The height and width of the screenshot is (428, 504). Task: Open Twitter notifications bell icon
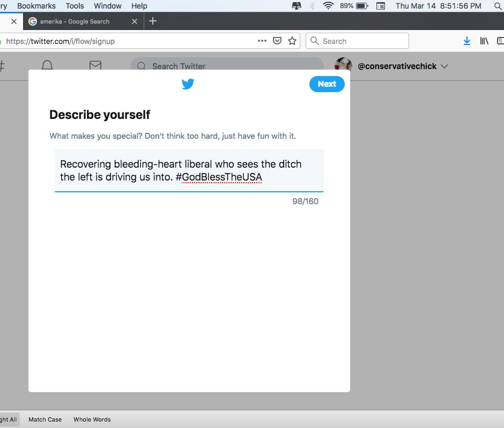pyautogui.click(x=47, y=65)
